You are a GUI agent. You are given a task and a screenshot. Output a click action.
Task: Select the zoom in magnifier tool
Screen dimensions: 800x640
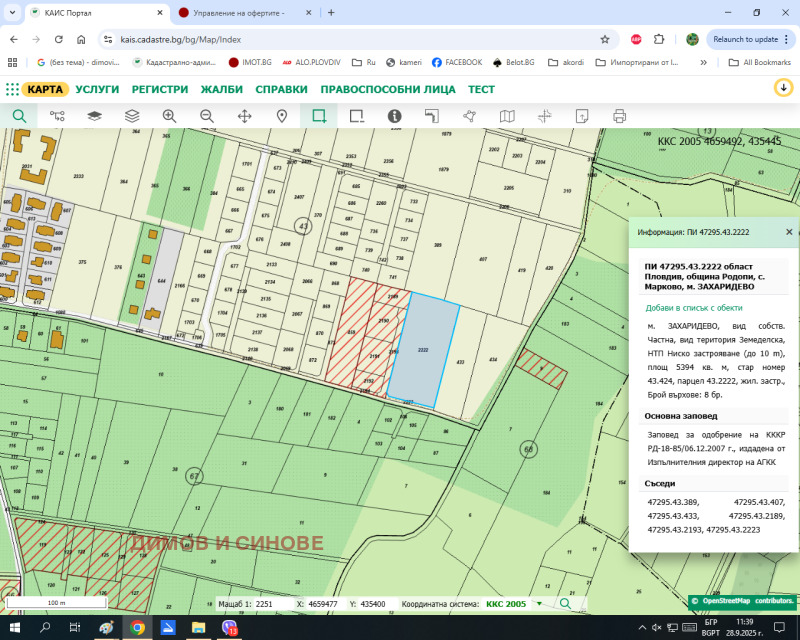click(169, 116)
